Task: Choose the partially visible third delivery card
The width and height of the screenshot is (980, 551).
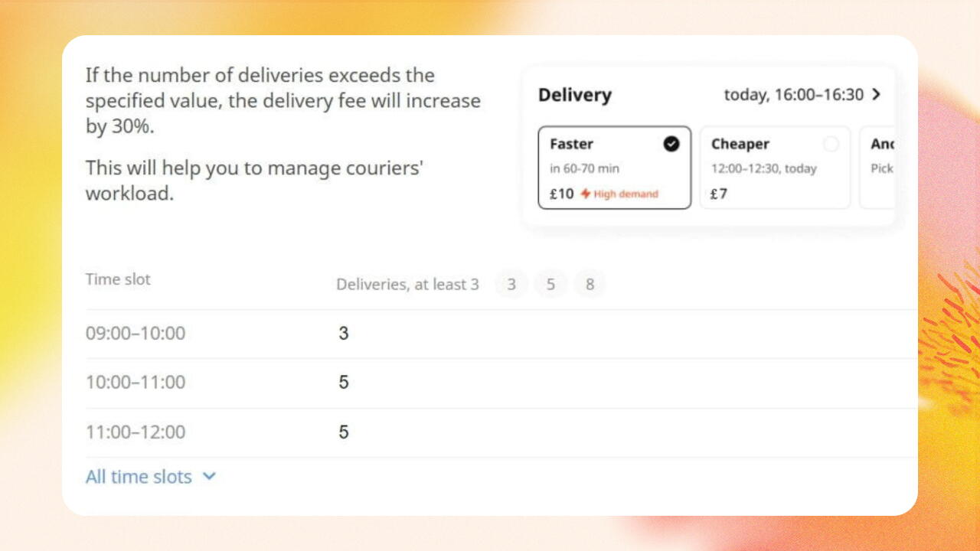Action: [x=877, y=168]
